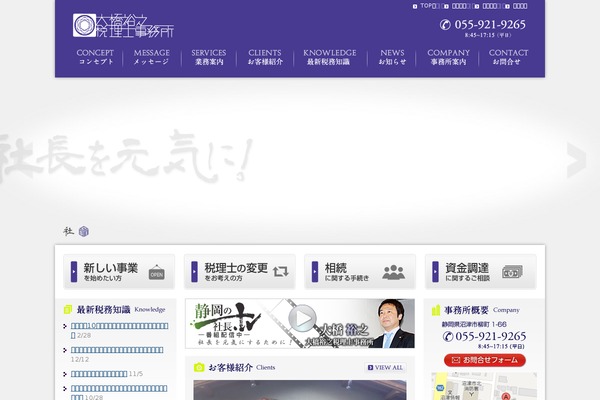Open the knowledge article dated 12/12
This screenshot has height=400, width=600.
[117, 350]
